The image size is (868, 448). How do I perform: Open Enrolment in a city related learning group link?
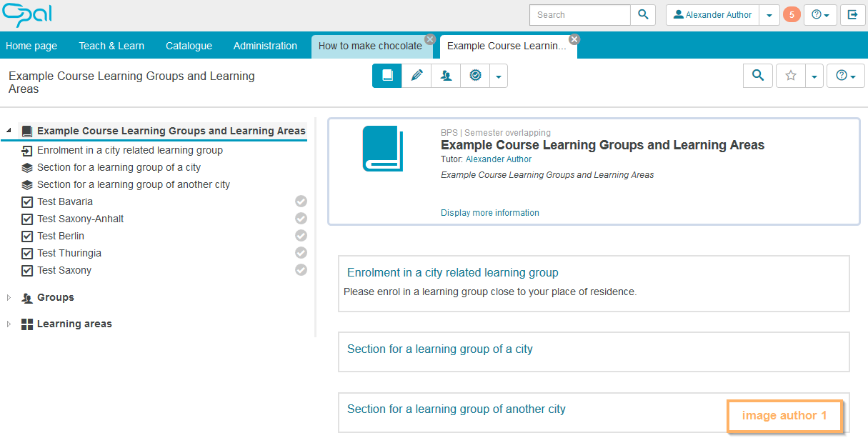[x=452, y=272]
